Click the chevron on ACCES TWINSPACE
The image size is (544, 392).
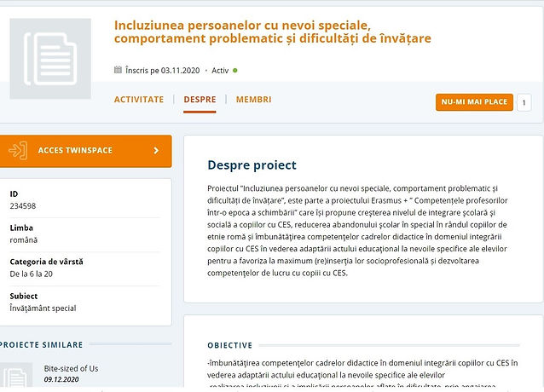(156, 151)
